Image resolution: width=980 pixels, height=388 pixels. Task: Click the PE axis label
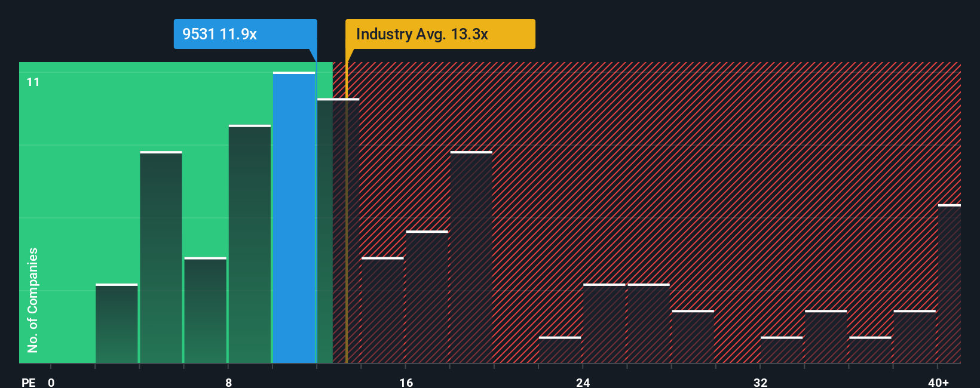(x=29, y=382)
